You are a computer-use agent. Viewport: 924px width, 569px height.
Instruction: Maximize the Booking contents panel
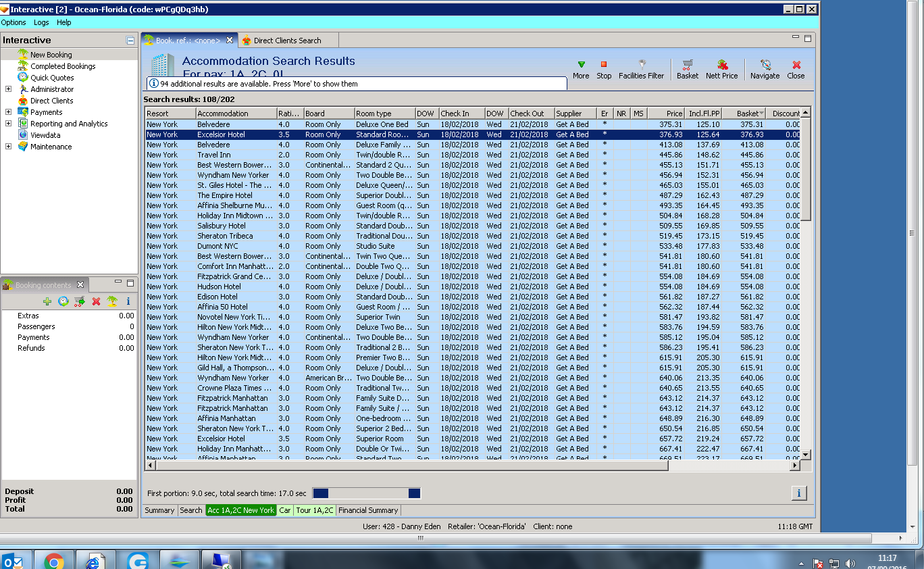pos(130,282)
